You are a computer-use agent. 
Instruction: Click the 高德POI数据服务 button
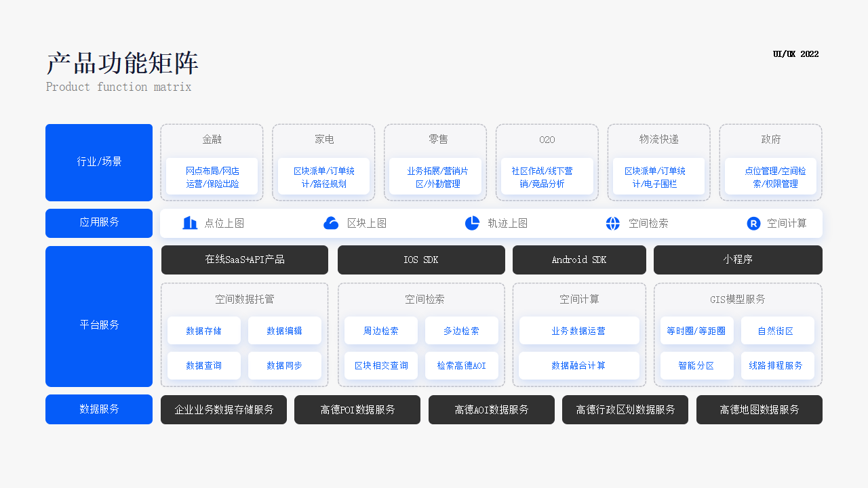tap(357, 409)
